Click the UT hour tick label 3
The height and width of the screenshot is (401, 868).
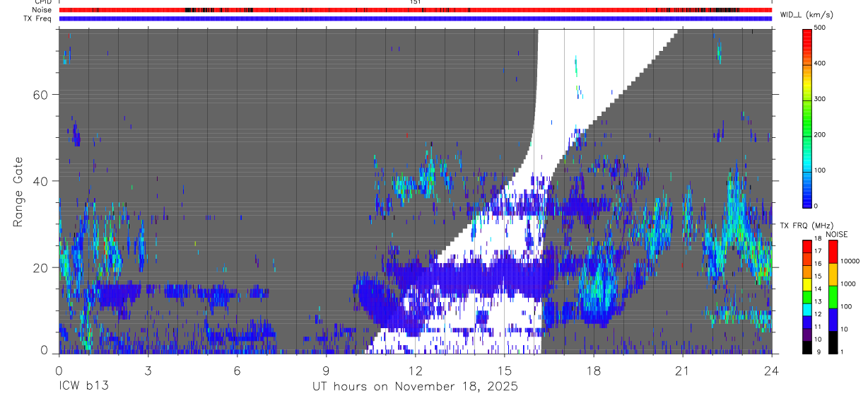click(148, 370)
